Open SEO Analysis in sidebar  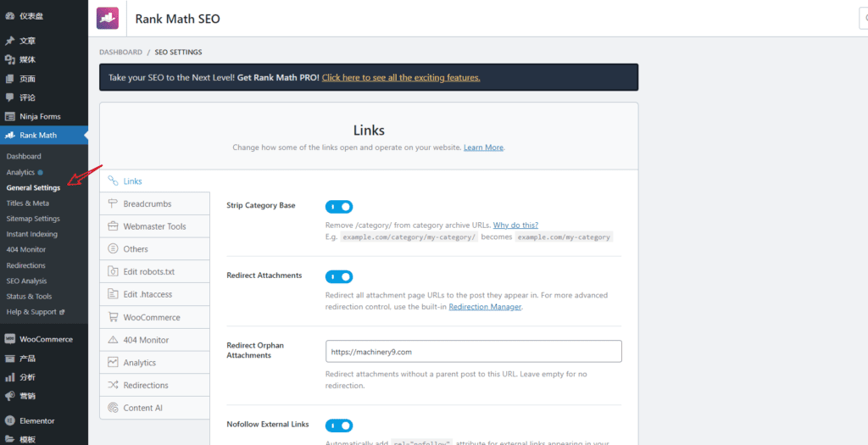tap(26, 281)
